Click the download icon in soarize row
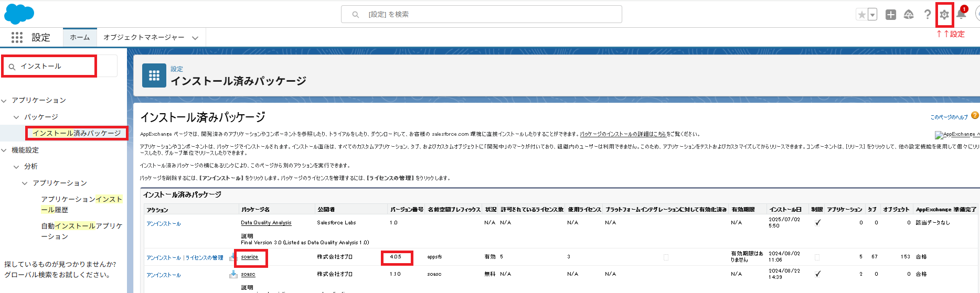This screenshot has height=293, width=980. pos(232,257)
